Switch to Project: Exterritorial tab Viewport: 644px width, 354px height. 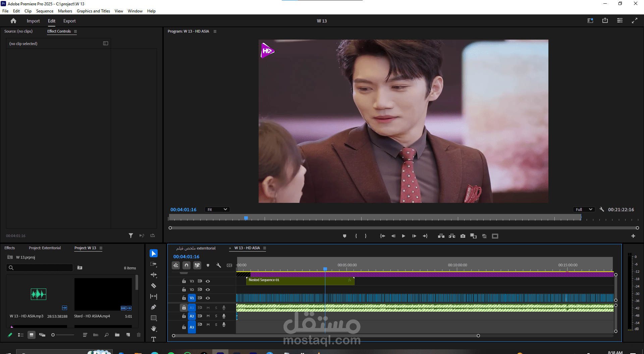(45, 248)
